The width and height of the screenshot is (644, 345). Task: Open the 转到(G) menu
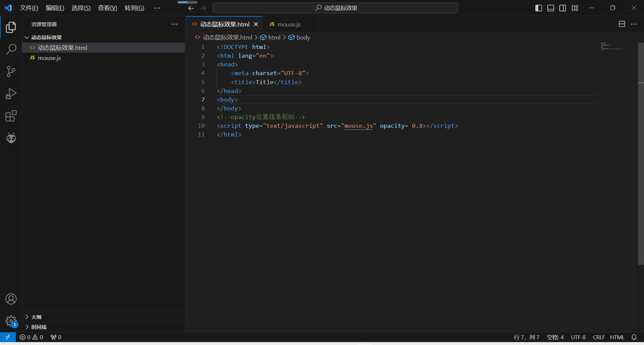(x=134, y=8)
